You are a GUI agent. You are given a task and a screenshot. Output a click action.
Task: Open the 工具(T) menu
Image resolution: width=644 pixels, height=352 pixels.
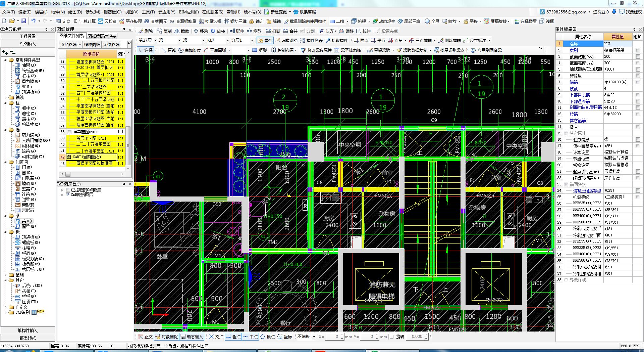pos(148,12)
